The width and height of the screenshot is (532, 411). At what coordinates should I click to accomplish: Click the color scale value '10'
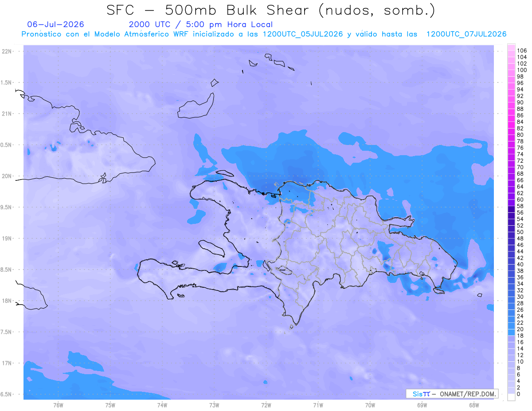[x=520, y=362]
